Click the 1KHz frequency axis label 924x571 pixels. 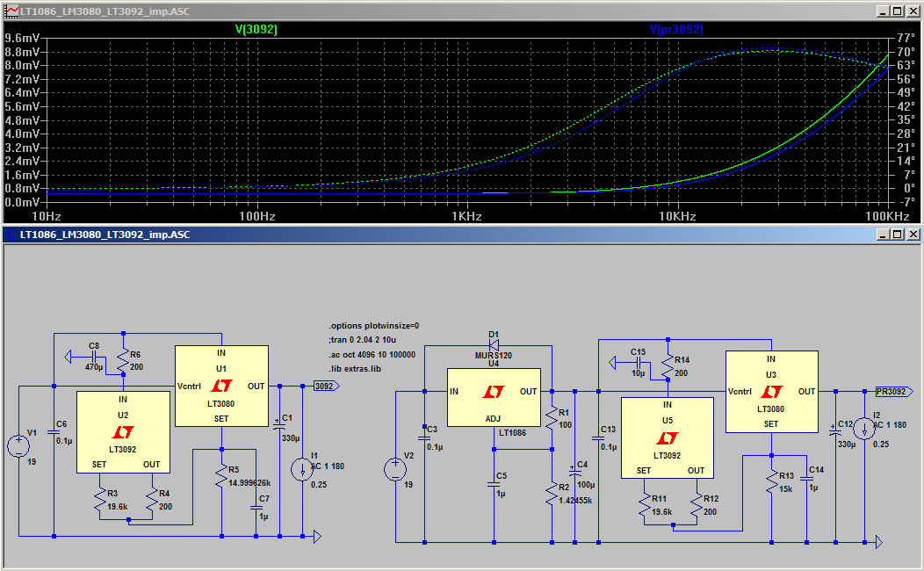coord(466,216)
